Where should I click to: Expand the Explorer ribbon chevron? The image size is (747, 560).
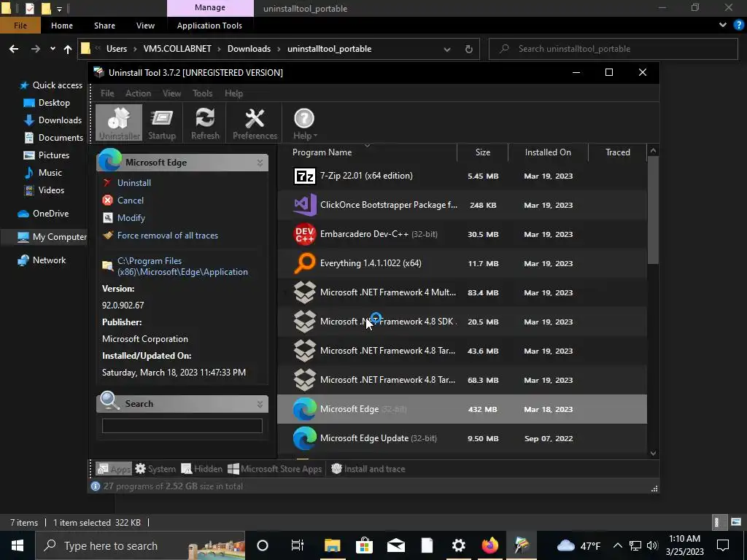coord(723,26)
